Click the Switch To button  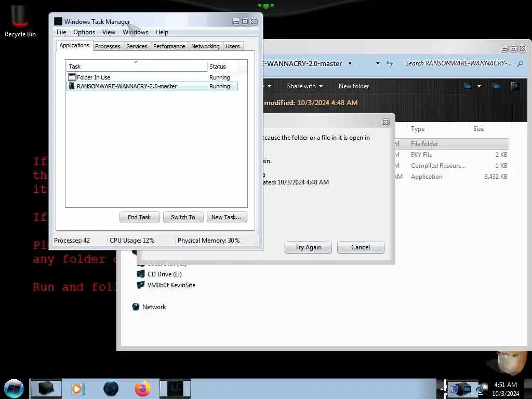[183, 217]
